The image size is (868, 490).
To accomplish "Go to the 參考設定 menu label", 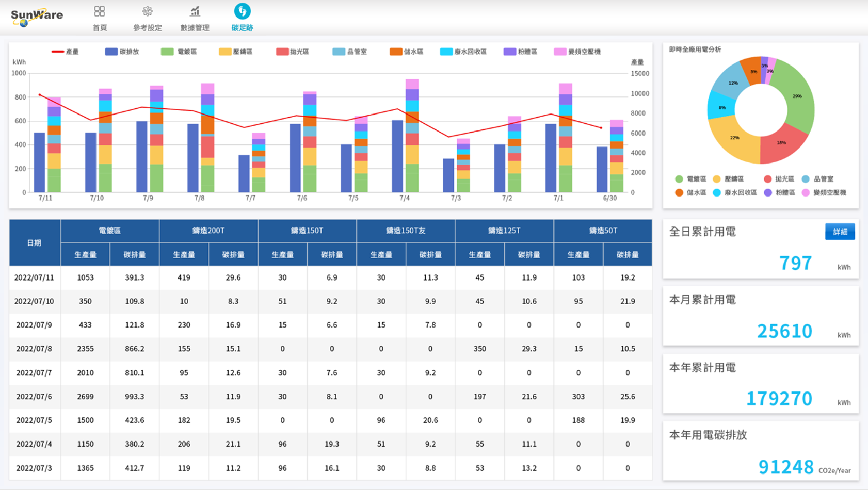I will (147, 28).
